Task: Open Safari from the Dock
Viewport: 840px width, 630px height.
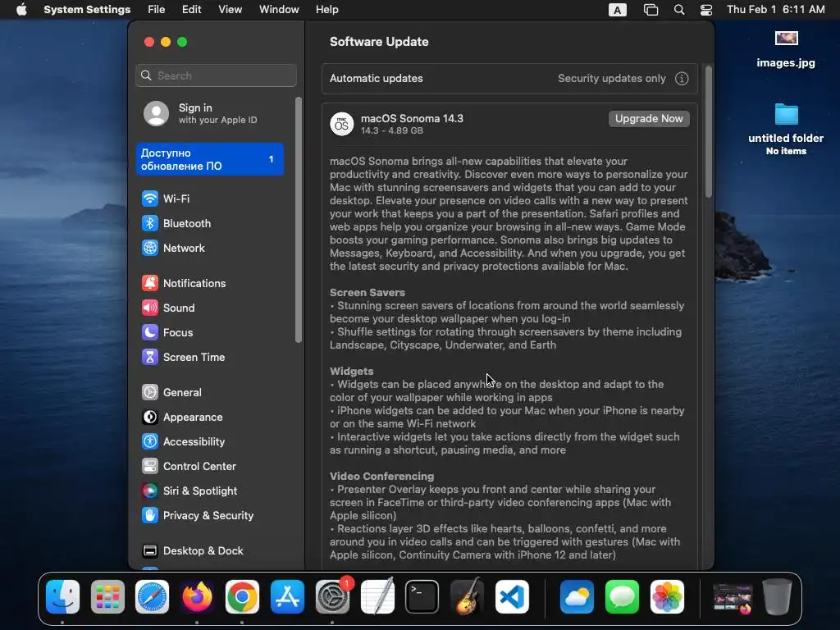Action: 152,597
